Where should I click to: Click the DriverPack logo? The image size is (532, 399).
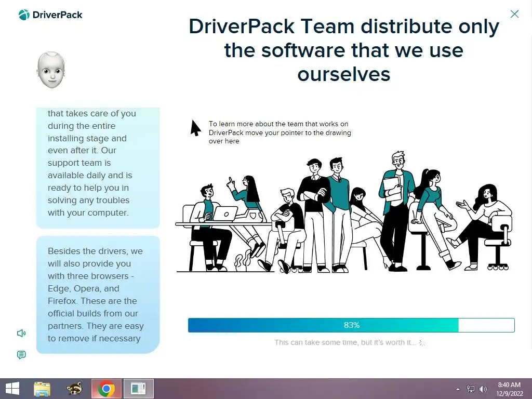pos(50,15)
